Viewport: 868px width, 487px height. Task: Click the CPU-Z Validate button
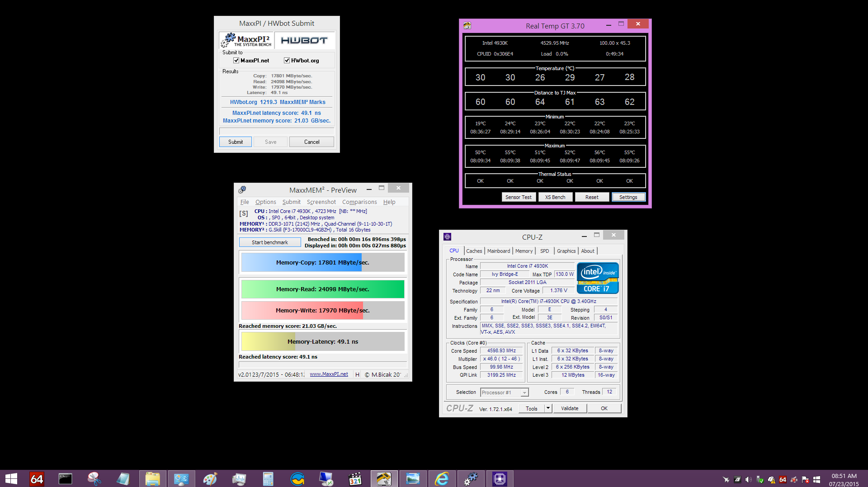coord(570,408)
